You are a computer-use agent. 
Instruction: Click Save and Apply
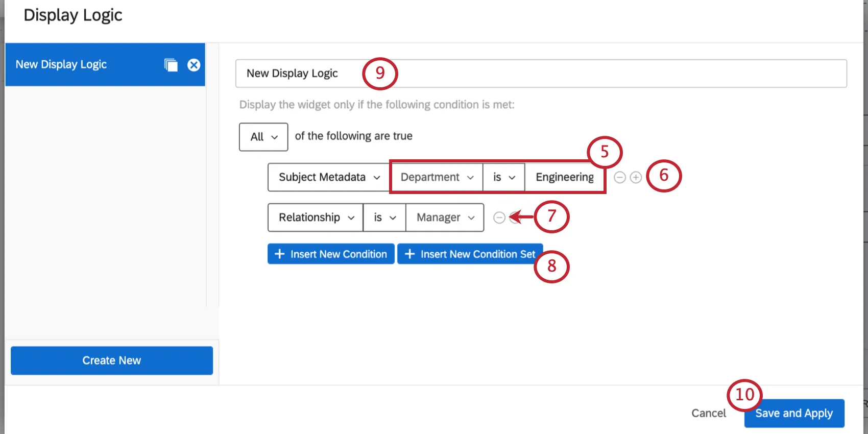click(x=794, y=413)
